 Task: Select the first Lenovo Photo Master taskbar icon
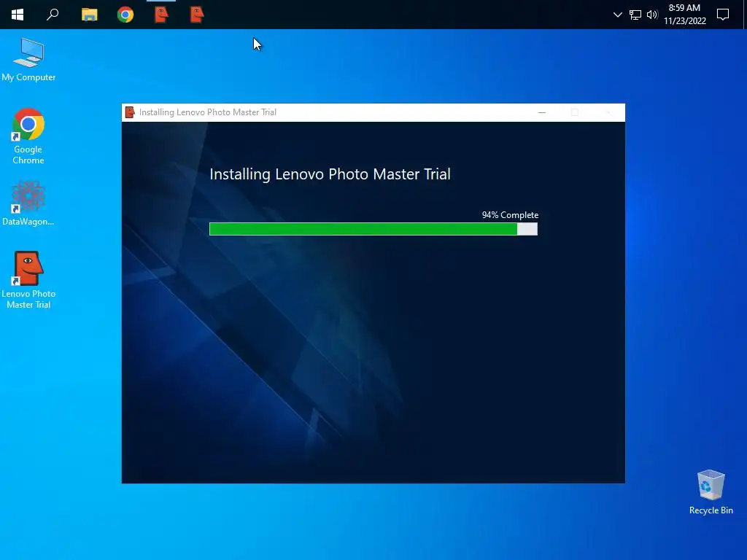(161, 15)
